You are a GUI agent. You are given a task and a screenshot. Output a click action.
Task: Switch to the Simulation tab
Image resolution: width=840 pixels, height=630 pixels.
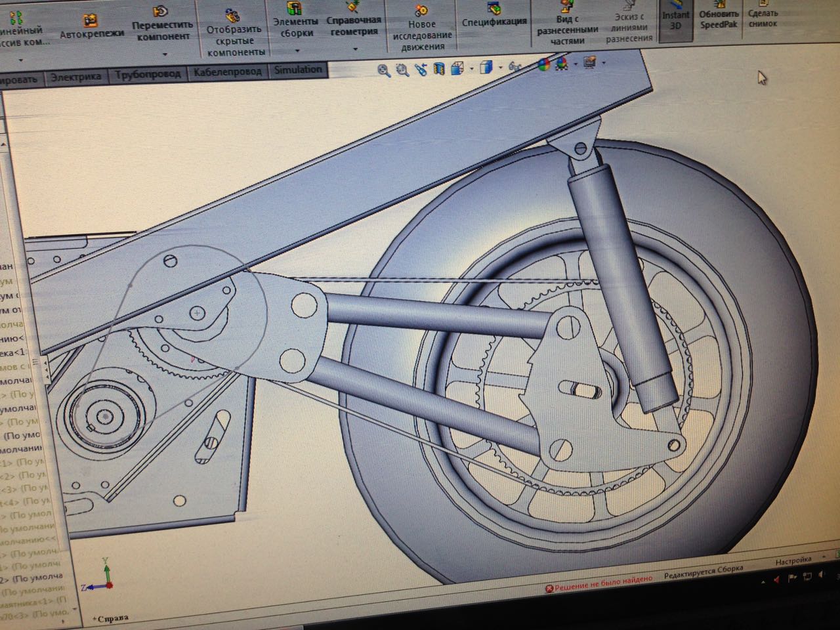coord(298,70)
